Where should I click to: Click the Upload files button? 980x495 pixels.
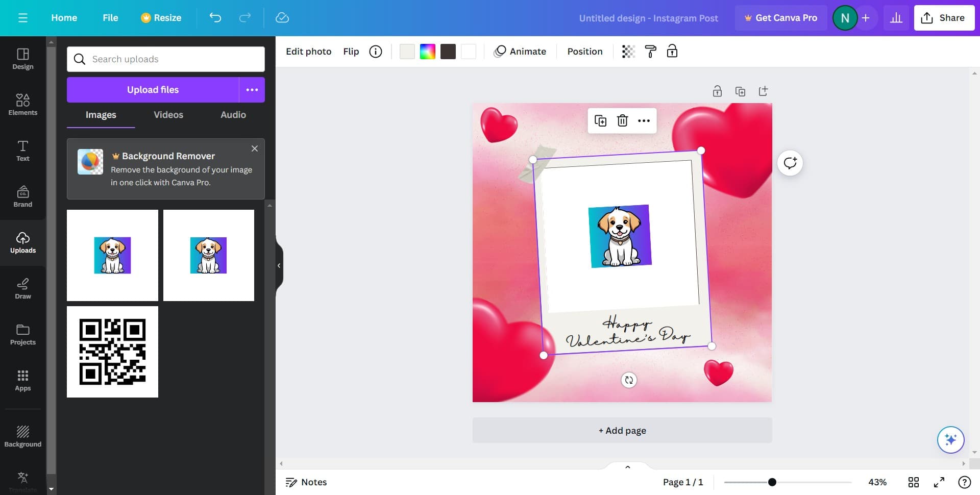pyautogui.click(x=153, y=90)
